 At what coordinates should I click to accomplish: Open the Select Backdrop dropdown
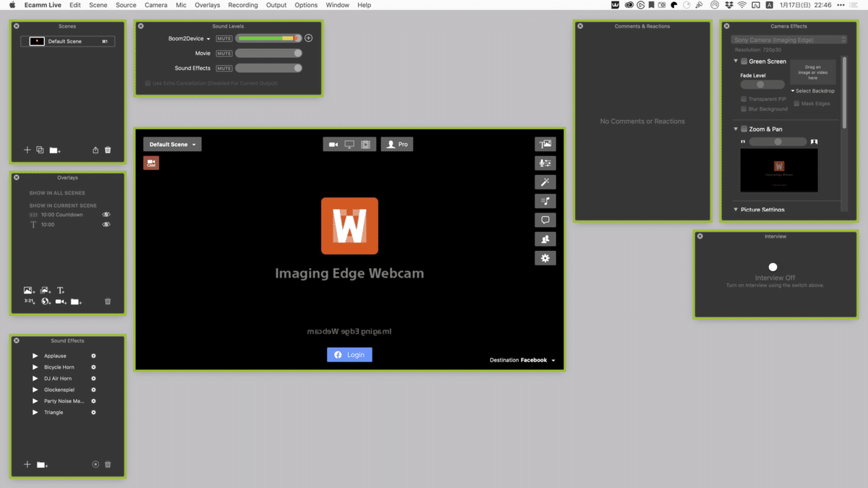click(813, 91)
